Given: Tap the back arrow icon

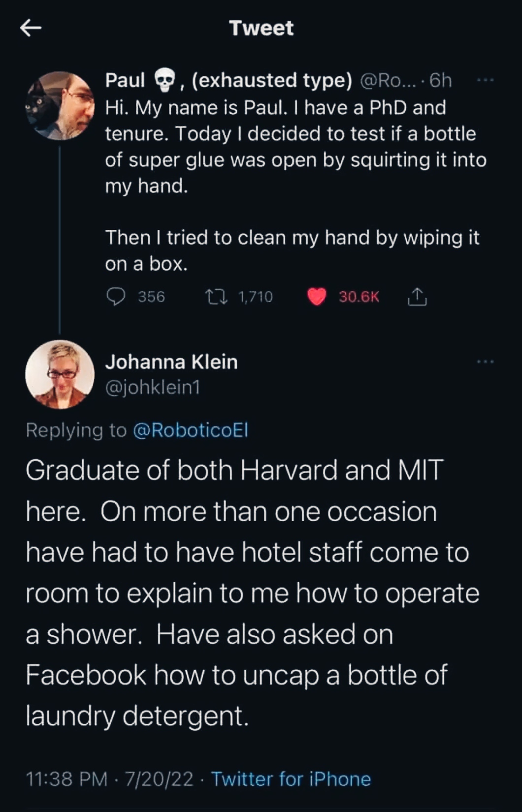Looking at the screenshot, I should coord(31,28).
